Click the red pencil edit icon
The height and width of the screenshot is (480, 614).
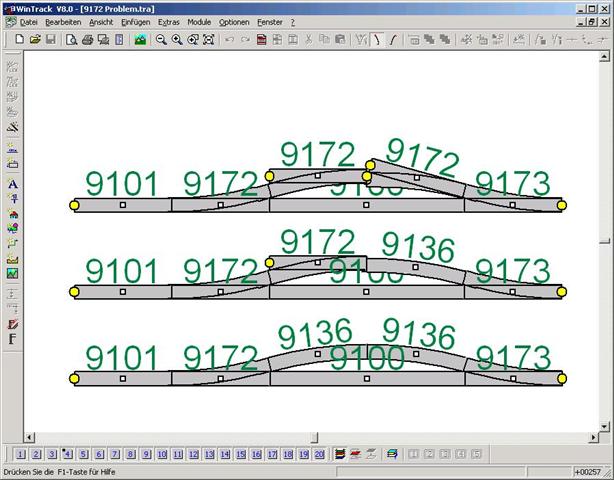click(x=13, y=324)
